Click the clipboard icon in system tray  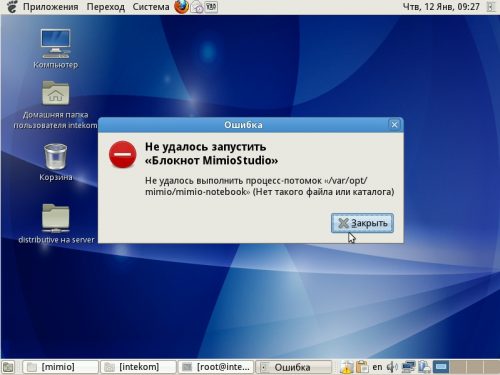[362, 367]
